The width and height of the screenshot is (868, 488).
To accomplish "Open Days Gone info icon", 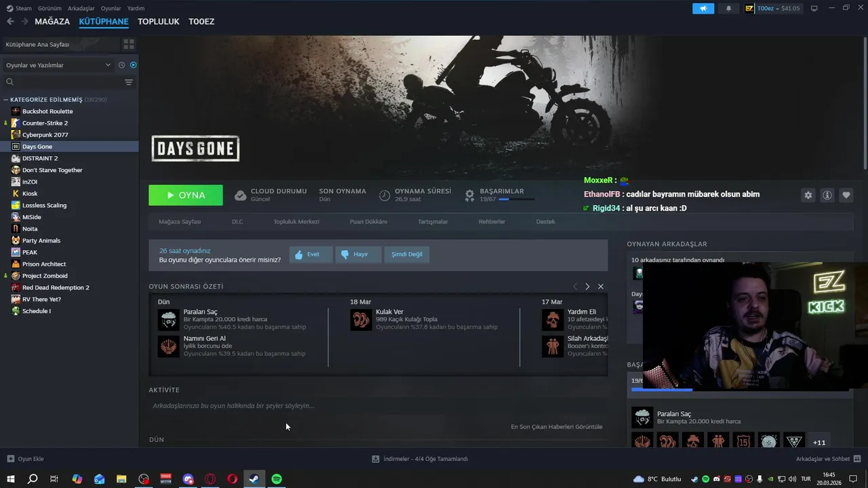I will pyautogui.click(x=827, y=195).
